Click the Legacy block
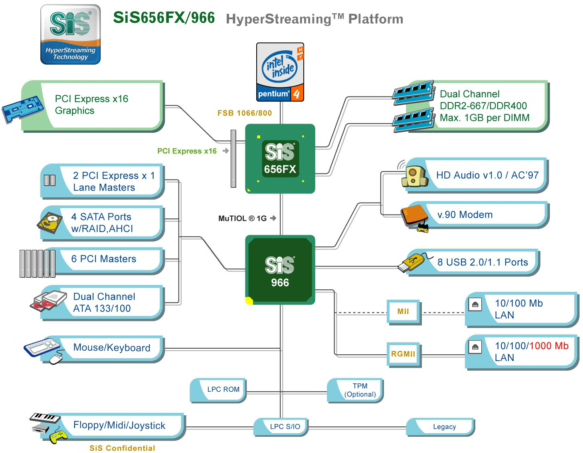Viewport: 583px width, 453px height. tap(440, 427)
